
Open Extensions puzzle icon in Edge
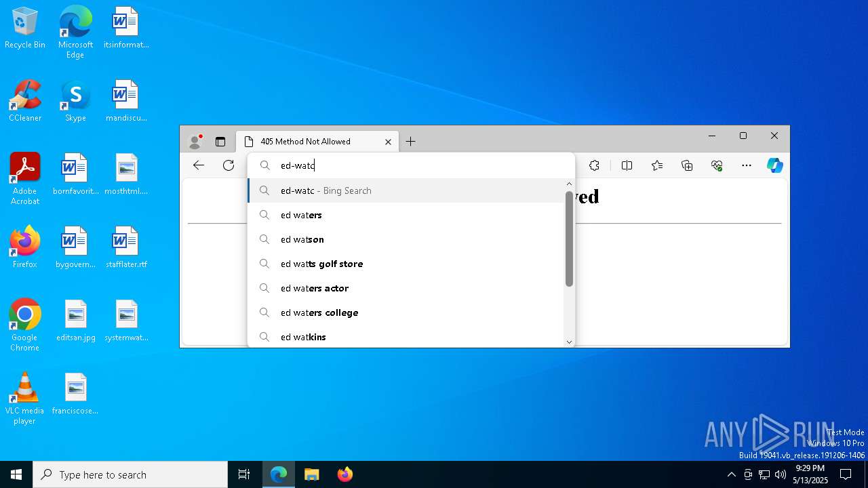click(x=594, y=165)
